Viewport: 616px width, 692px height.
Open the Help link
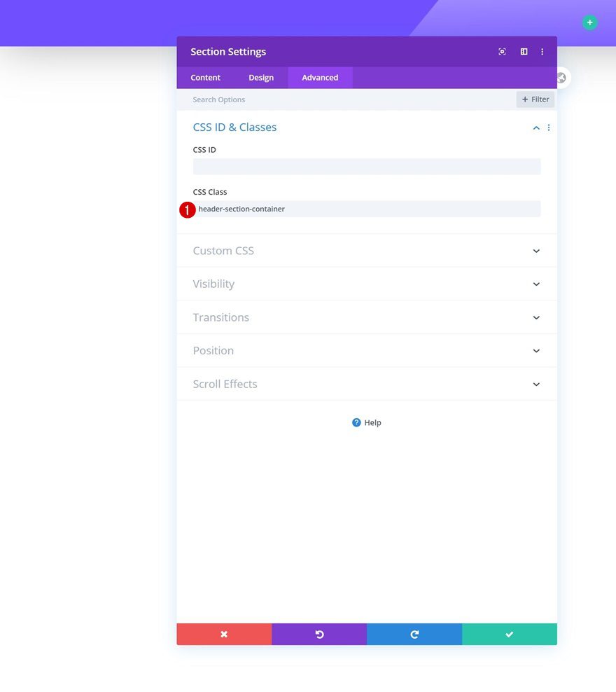pyautogui.click(x=367, y=422)
